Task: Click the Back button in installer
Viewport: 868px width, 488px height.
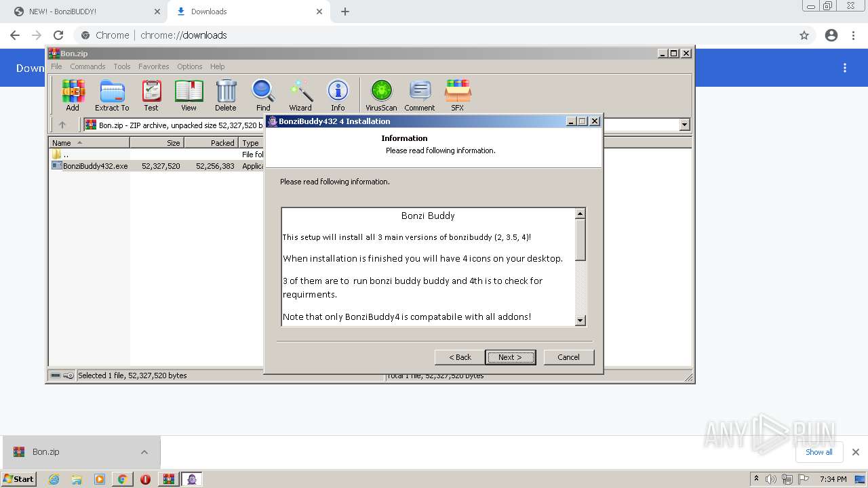Action: [460, 357]
